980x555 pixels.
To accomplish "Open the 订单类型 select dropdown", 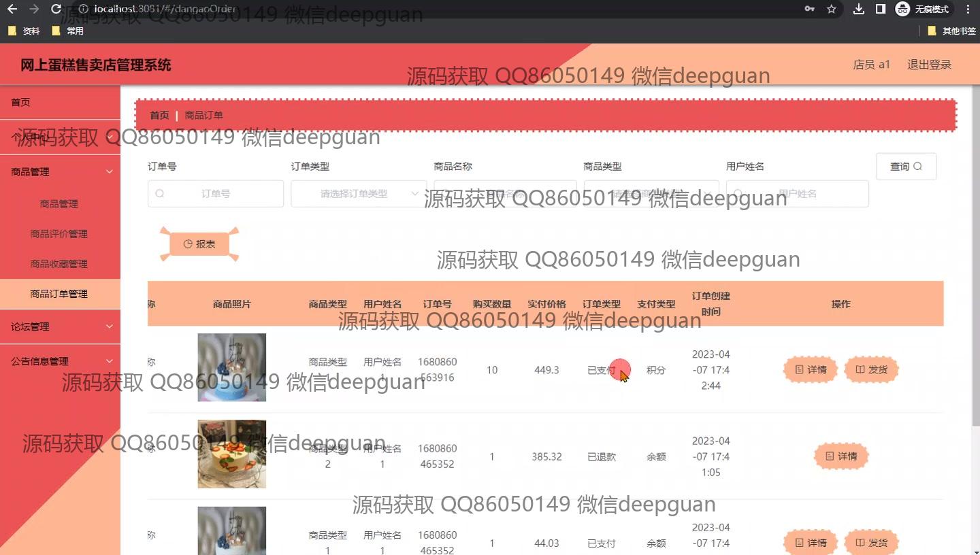I will point(359,194).
